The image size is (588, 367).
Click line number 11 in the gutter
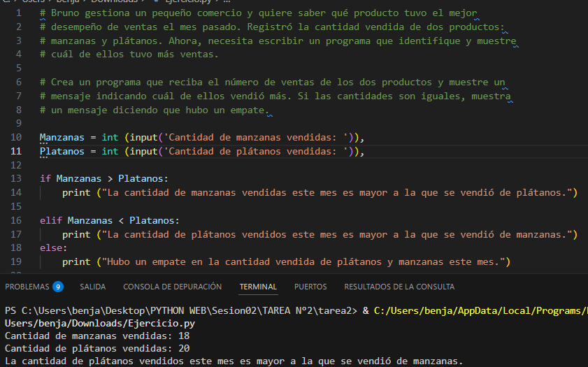16,151
